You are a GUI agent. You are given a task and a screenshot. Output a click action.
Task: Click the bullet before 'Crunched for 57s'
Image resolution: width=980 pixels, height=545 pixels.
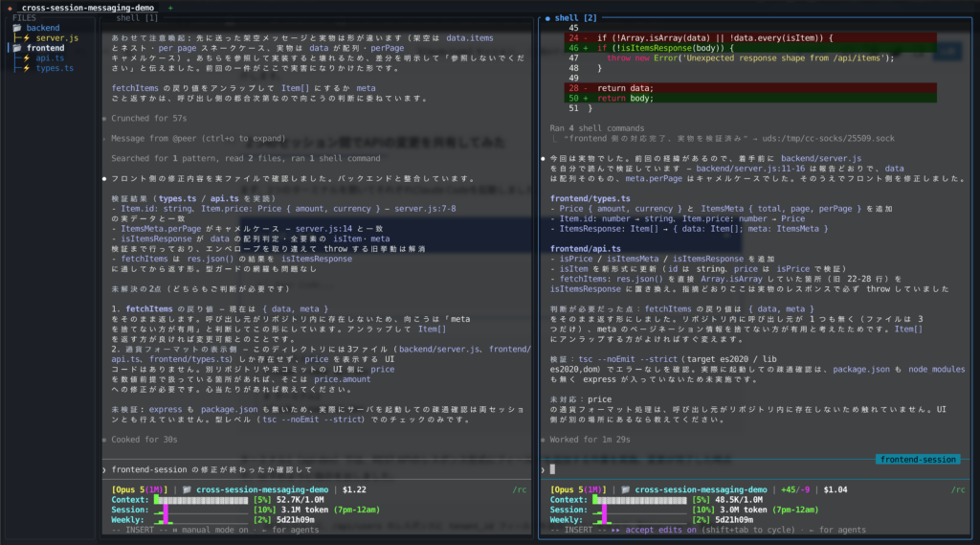pos(104,118)
